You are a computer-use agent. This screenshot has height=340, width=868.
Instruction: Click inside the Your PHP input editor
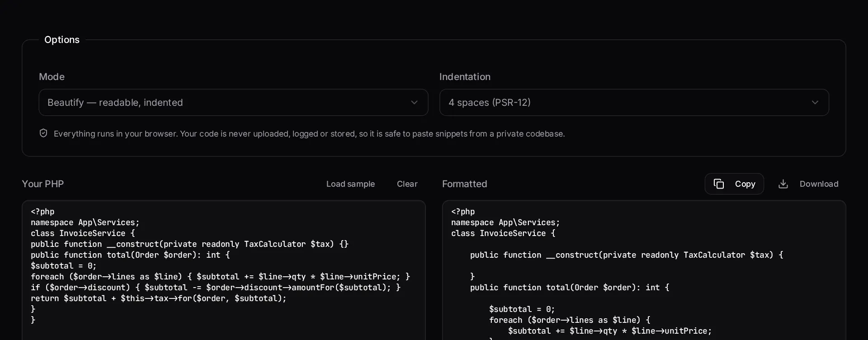coord(224,270)
